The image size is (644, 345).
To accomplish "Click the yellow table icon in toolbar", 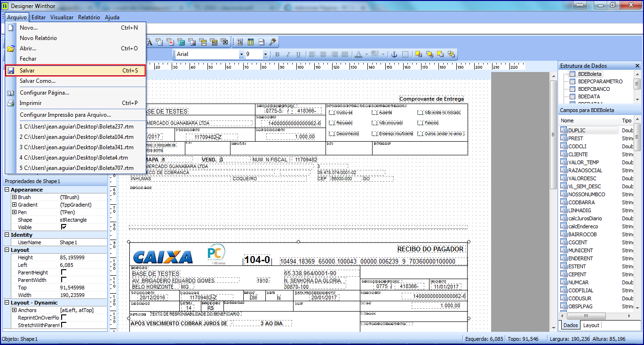I will click(x=251, y=42).
